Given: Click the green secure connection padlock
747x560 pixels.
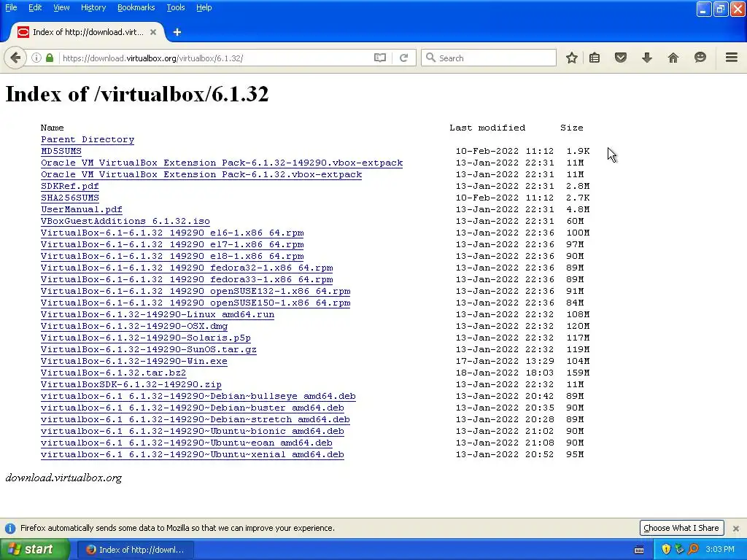Looking at the screenshot, I should coord(50,58).
